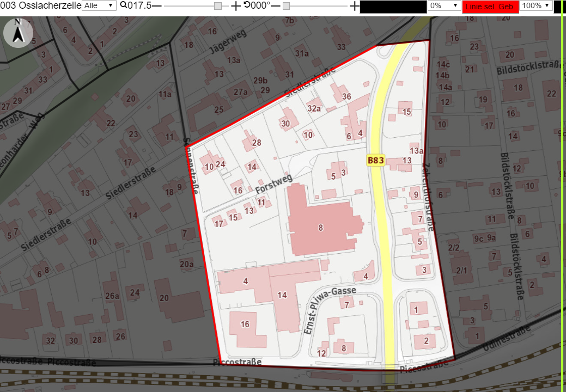This screenshot has height=392, width=566.
Task: Decrease rotation with the minus icon
Action: tap(276, 6)
